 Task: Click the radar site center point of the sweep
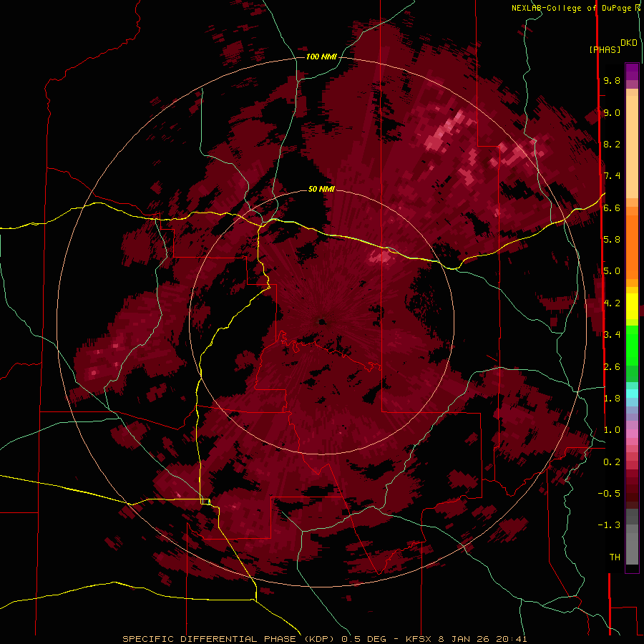click(321, 321)
